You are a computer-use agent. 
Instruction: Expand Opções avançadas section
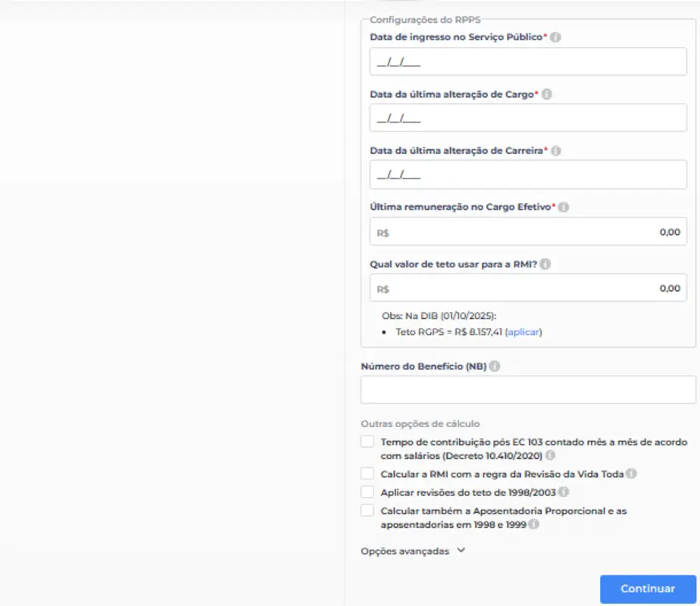(413, 551)
